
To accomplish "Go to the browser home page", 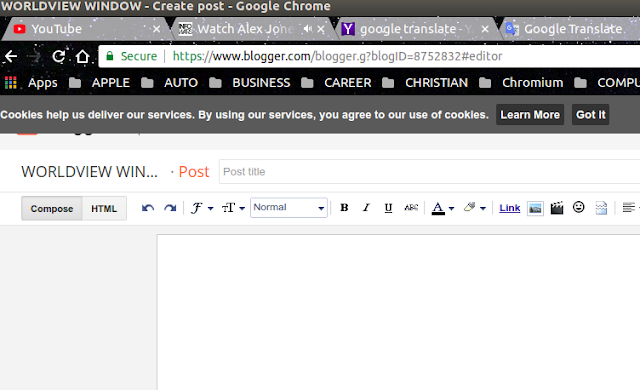I will click(82, 56).
